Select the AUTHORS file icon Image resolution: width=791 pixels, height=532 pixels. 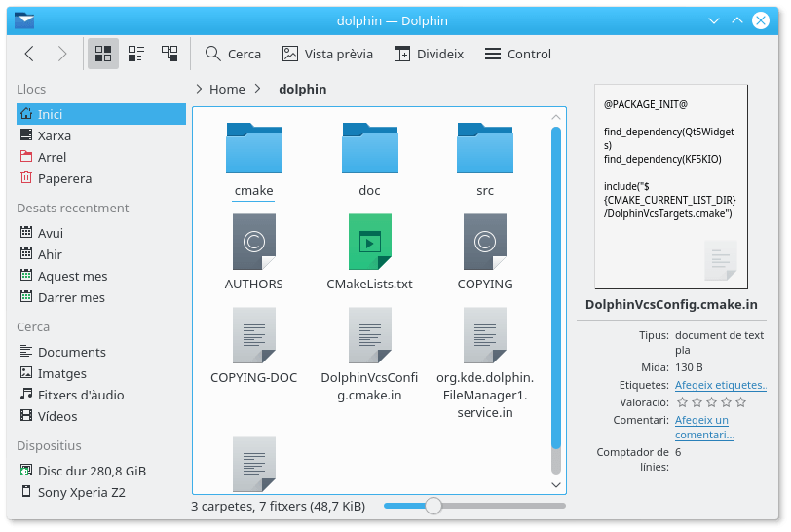253,242
